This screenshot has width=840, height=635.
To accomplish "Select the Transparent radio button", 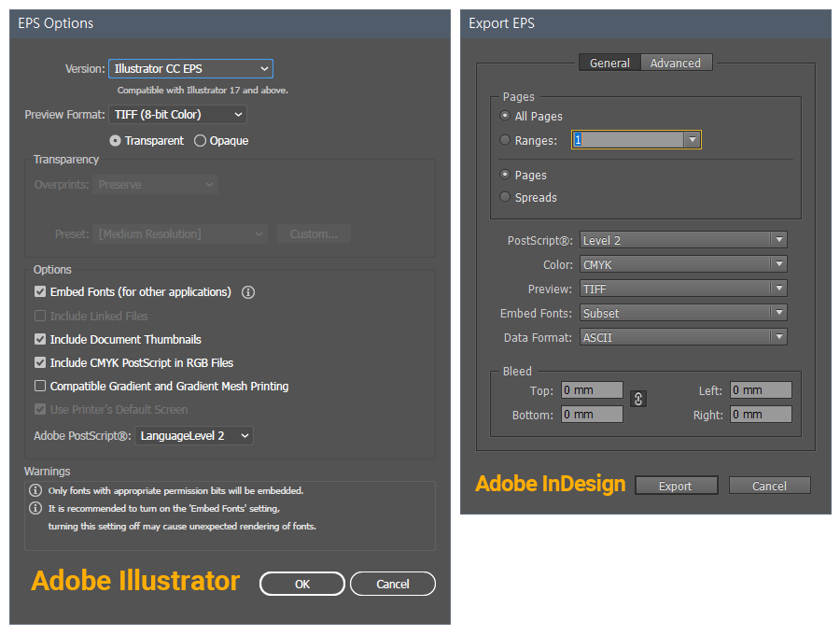I will tap(115, 140).
